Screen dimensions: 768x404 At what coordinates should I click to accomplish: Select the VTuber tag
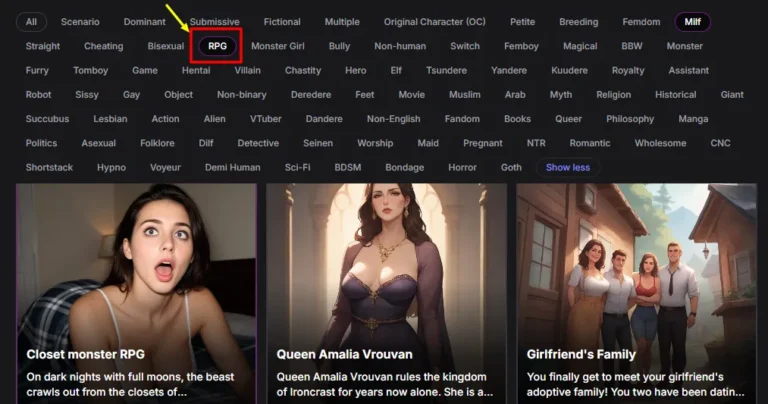click(x=265, y=119)
